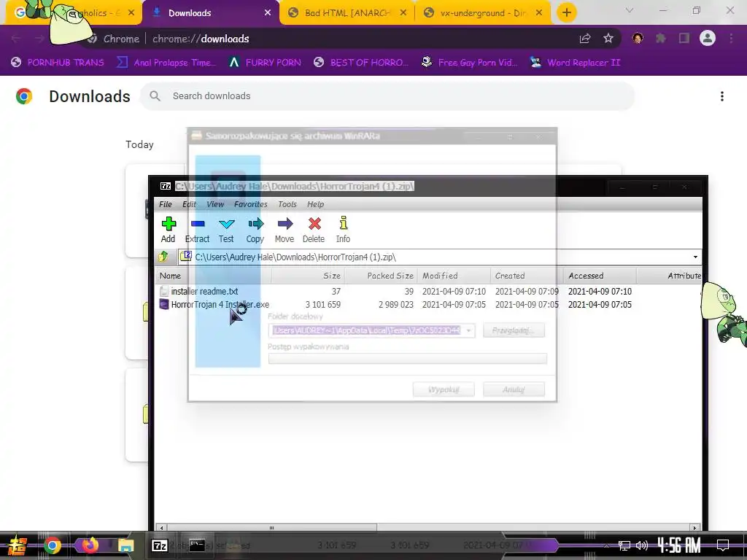747x560 pixels.
Task: Open the notification center icon
Action: 723,545
